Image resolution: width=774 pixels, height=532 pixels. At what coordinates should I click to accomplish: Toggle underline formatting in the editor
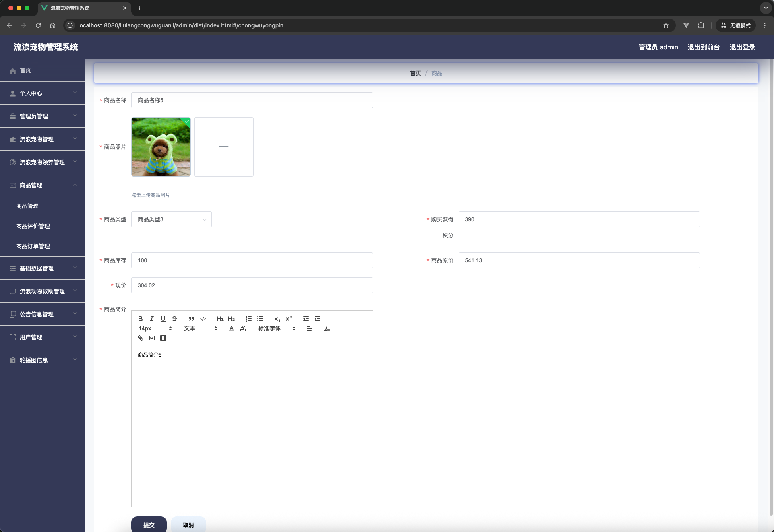click(163, 319)
